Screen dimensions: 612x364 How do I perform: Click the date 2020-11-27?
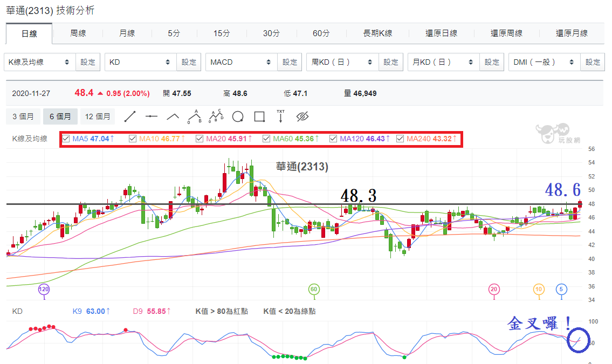pos(31,94)
